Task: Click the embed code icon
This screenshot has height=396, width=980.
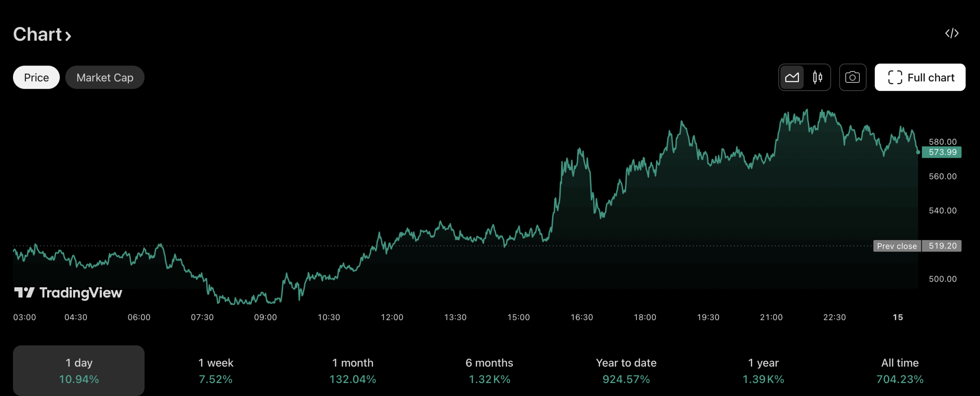Action: (x=951, y=33)
